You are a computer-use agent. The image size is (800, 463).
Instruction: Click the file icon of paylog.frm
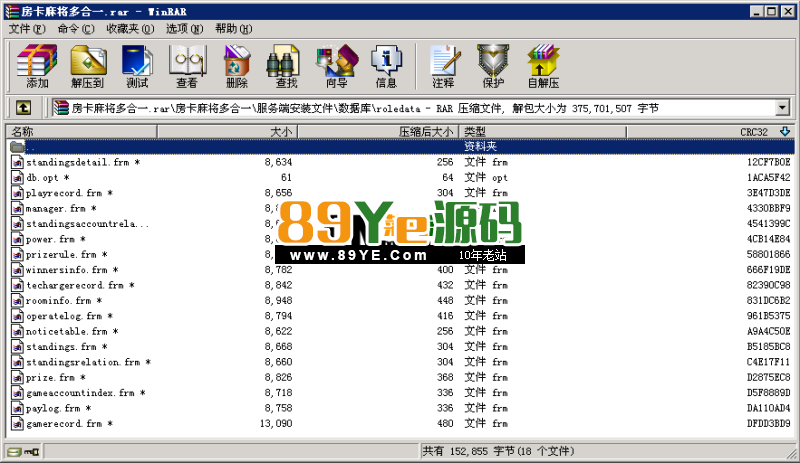pos(17,408)
